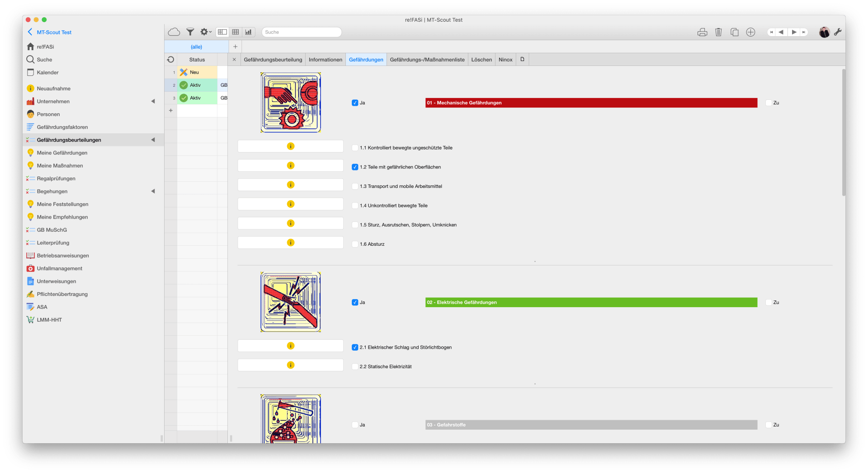Focus the Suche search field in toolbar
The image size is (868, 473).
click(x=302, y=32)
